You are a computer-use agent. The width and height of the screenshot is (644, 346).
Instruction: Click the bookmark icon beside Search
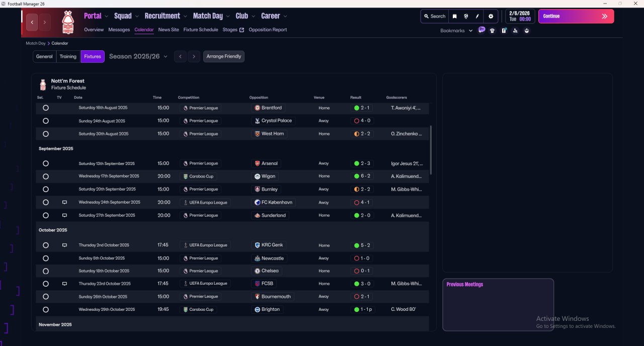point(454,16)
